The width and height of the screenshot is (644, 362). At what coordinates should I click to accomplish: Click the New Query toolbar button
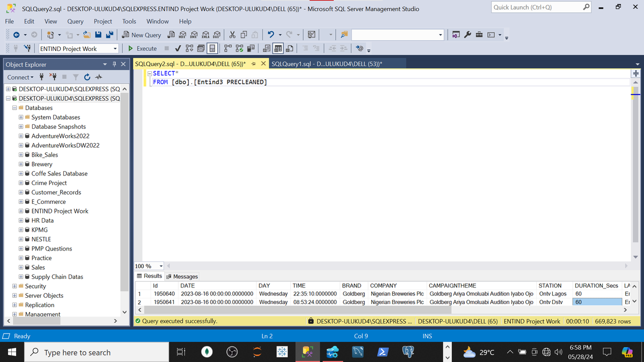pyautogui.click(x=142, y=35)
